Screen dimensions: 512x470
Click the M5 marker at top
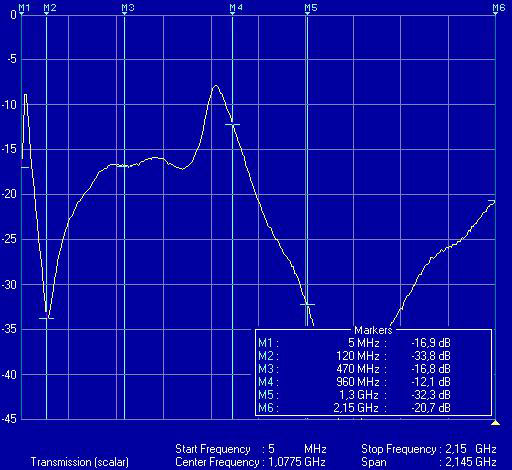tap(311, 7)
